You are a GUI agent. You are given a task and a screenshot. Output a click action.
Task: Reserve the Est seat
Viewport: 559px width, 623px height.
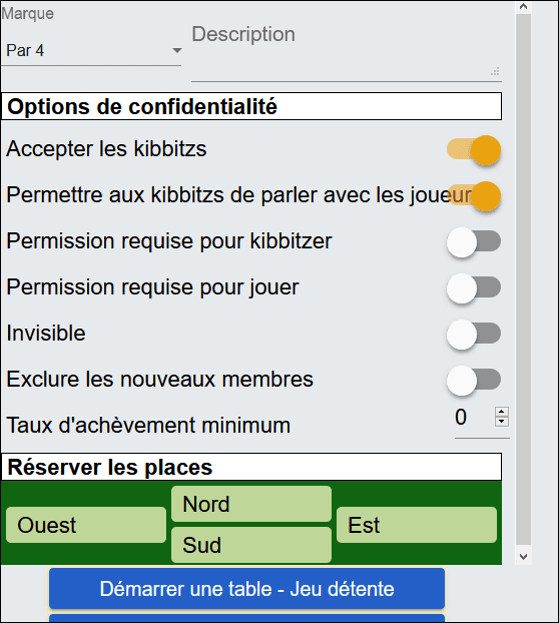click(x=417, y=525)
